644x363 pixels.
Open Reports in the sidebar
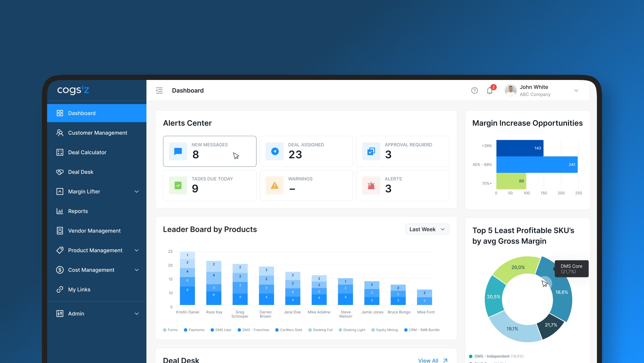(97, 211)
